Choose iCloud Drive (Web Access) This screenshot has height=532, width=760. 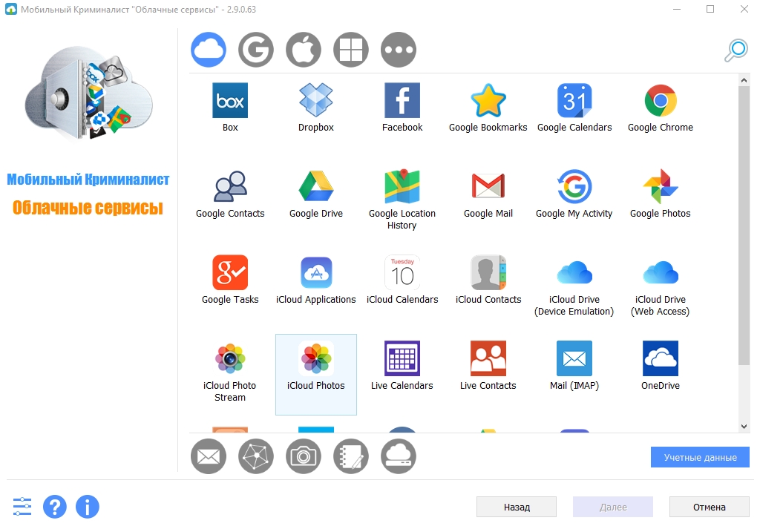tap(660, 272)
